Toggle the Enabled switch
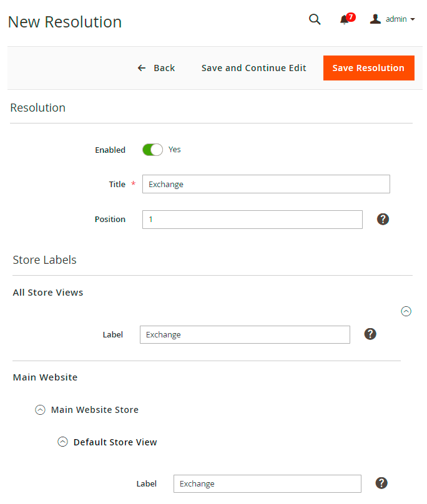Image resolution: width=427 pixels, height=504 pixels. [x=152, y=150]
